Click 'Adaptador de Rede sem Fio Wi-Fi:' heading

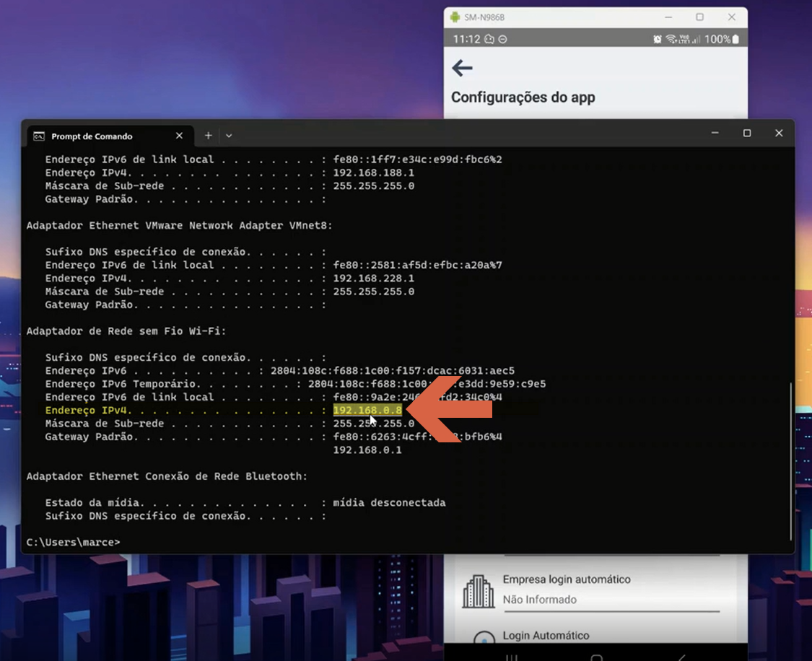(x=126, y=330)
